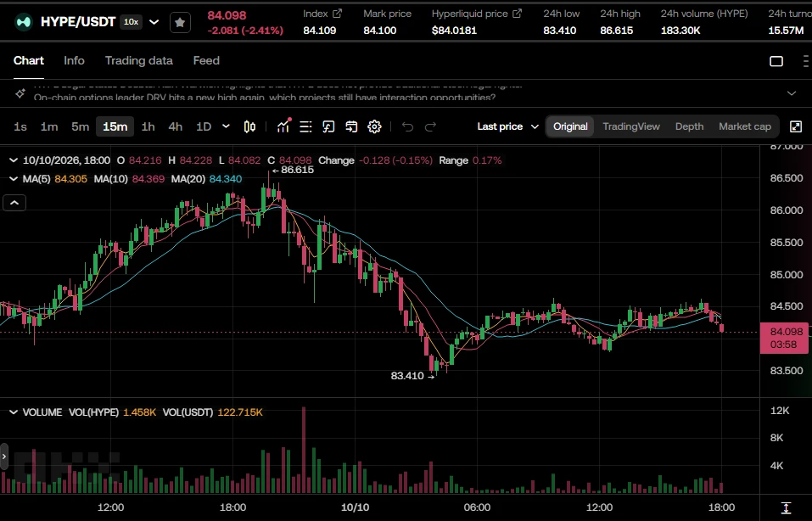
Task: Switch chart view to TradingView
Action: [x=630, y=126]
